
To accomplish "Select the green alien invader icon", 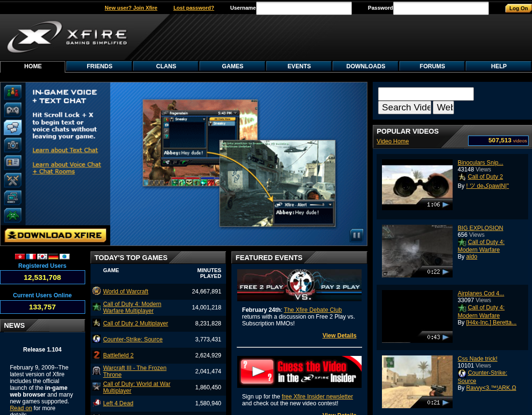I will click(13, 215).
